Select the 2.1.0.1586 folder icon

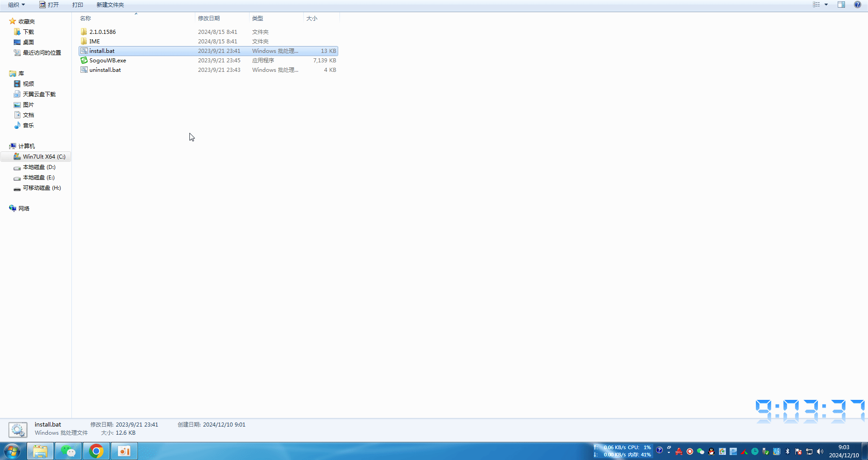84,32
